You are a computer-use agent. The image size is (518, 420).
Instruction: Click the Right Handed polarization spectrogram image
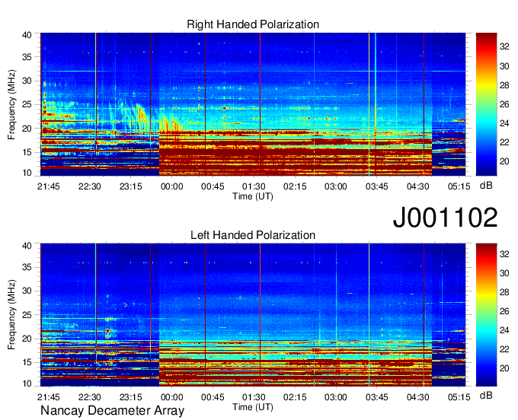point(253,104)
